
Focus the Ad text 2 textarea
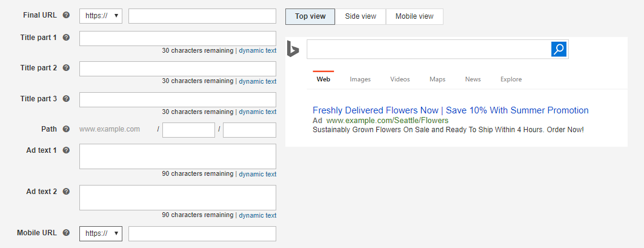tap(178, 198)
